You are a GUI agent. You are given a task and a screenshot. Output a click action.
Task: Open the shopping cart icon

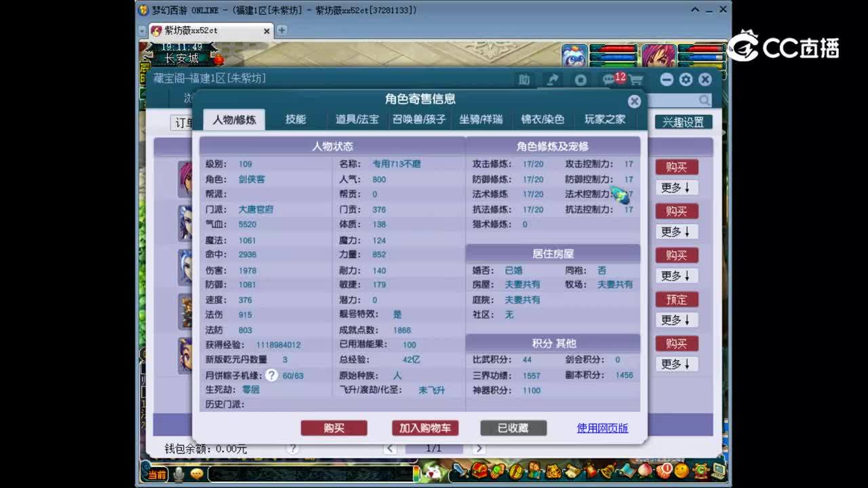point(636,80)
